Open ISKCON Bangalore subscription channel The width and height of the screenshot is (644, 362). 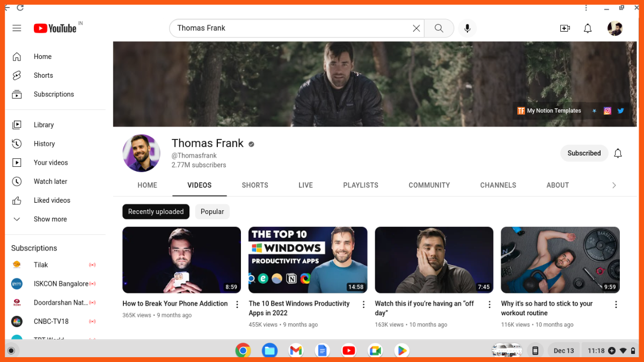coord(55,284)
